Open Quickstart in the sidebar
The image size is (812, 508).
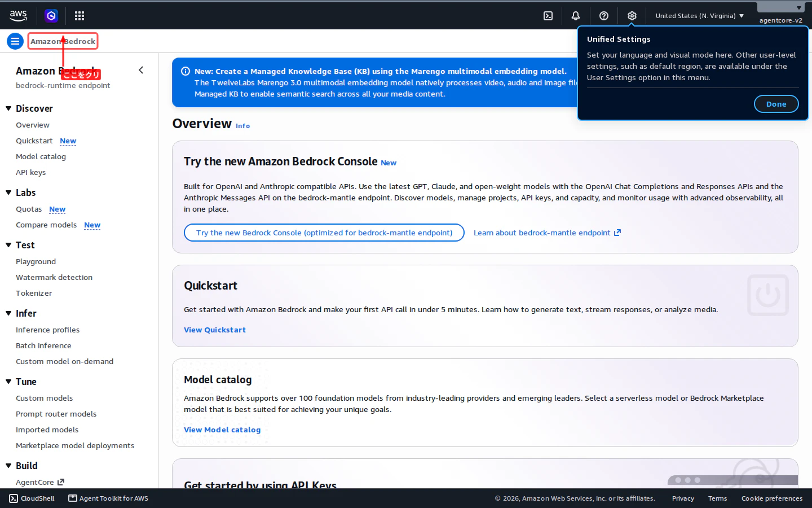[34, 141]
